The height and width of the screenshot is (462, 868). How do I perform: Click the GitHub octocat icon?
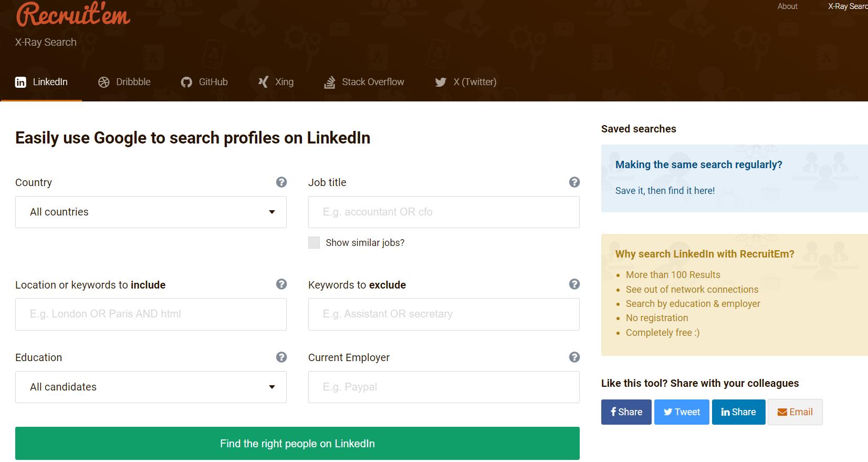186,82
